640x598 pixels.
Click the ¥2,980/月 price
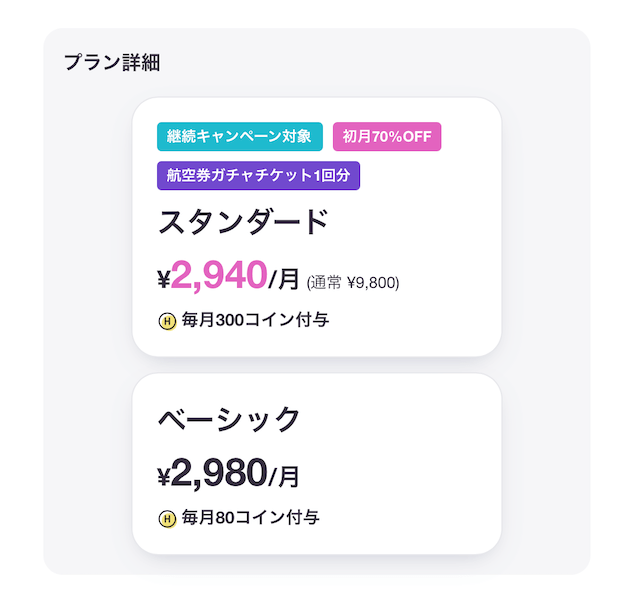click(x=228, y=473)
